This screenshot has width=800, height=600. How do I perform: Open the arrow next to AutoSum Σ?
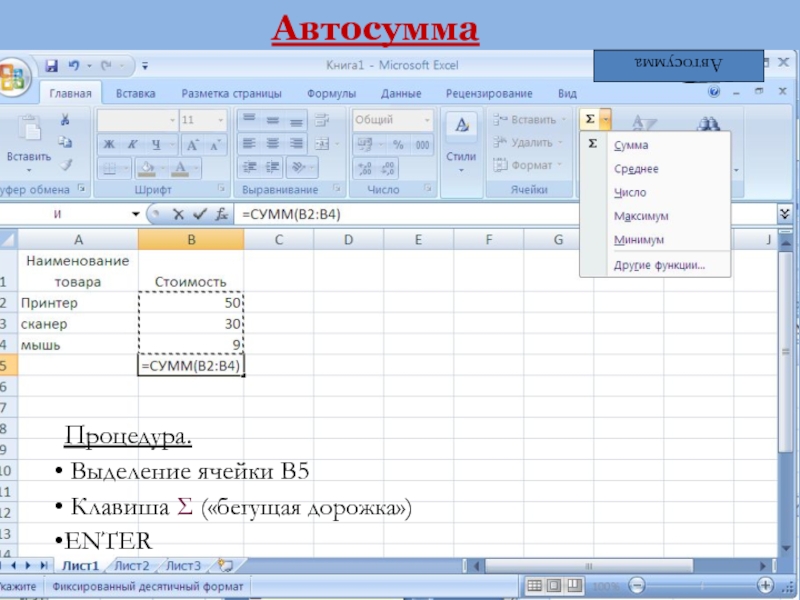click(605, 119)
